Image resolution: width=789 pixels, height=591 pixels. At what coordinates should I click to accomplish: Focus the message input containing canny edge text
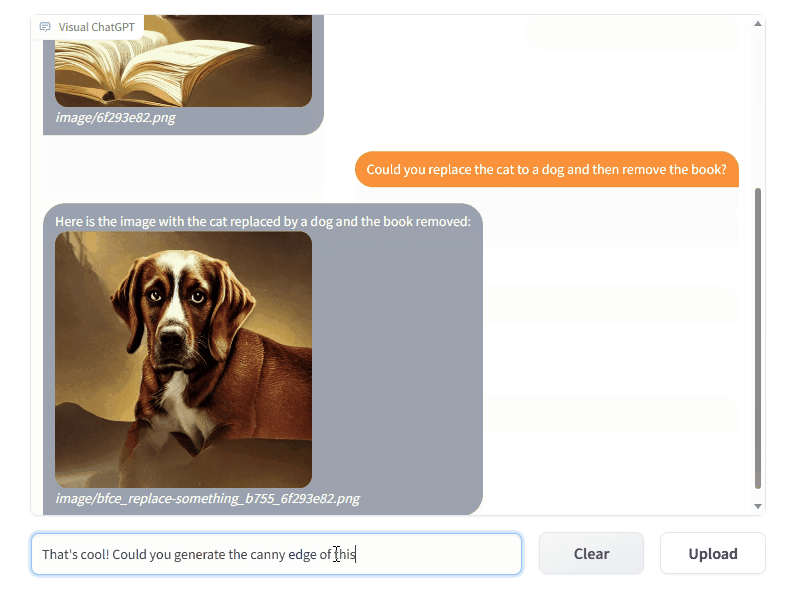click(x=276, y=554)
